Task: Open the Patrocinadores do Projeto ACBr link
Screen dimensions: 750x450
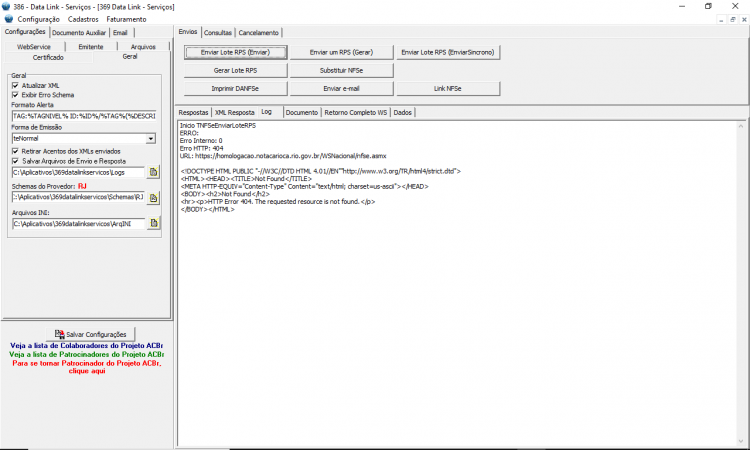Action: [87, 354]
